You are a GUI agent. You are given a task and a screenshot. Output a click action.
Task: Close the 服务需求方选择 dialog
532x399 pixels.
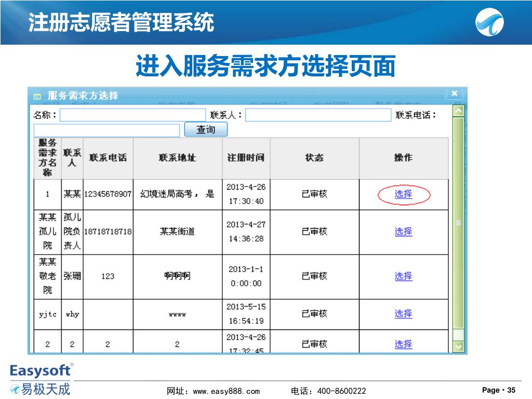point(455,94)
